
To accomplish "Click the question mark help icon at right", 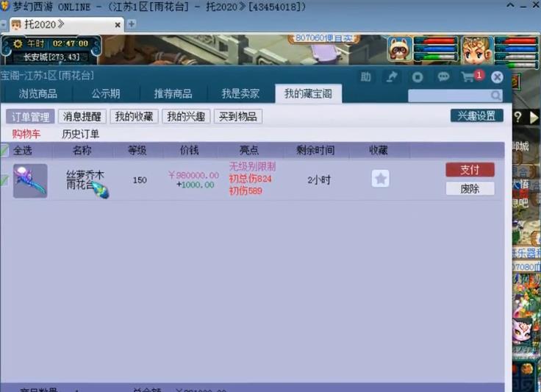I will point(517,118).
